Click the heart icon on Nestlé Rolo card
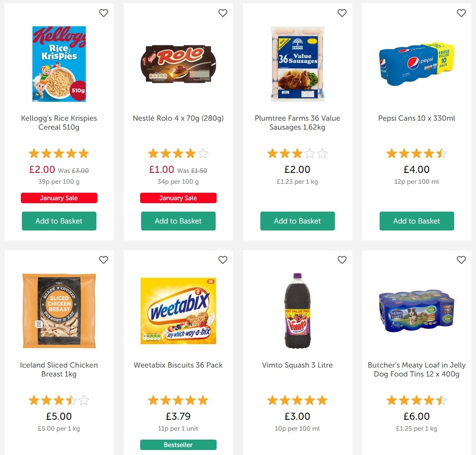This screenshot has width=476, height=455. click(223, 13)
